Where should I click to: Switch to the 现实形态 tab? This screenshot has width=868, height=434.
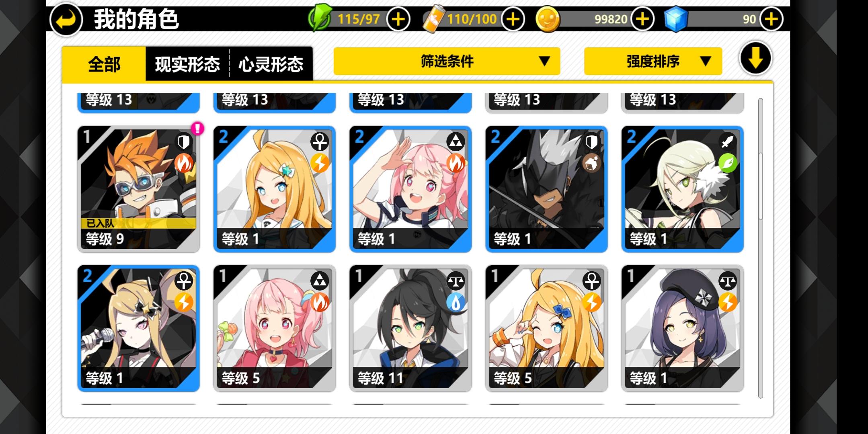(187, 64)
